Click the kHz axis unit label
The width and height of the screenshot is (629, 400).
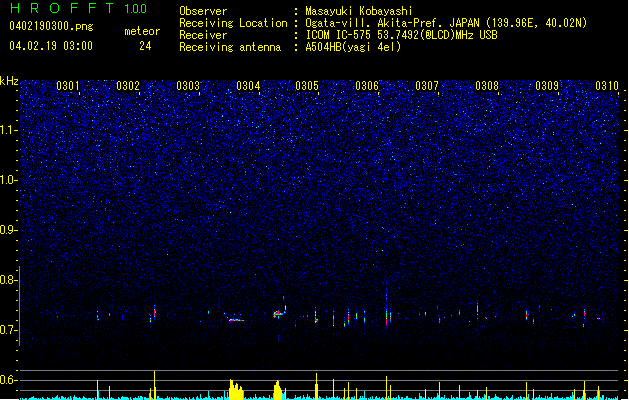pos(9,81)
